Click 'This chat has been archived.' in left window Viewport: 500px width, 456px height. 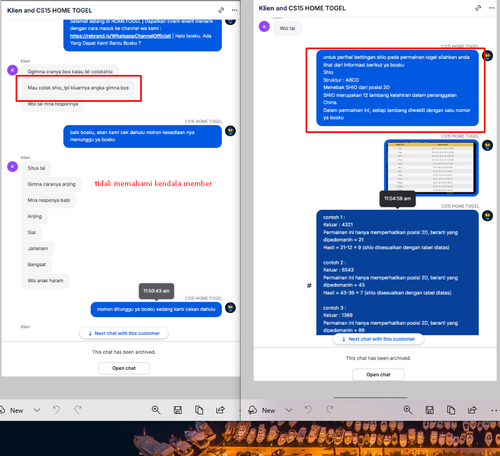124,352
